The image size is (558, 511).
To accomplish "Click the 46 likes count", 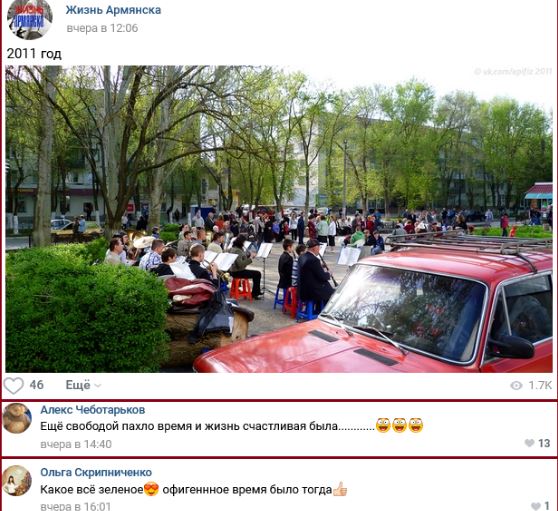I will (37, 385).
